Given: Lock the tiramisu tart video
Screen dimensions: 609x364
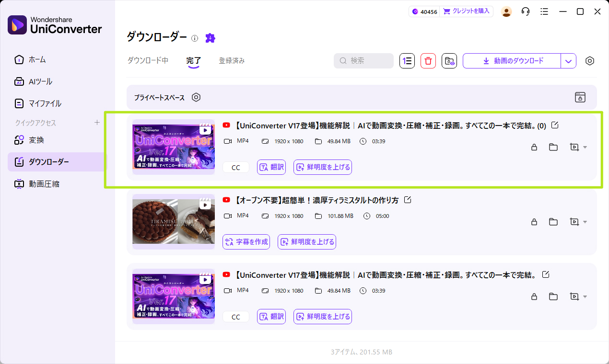Looking at the screenshot, I should (x=534, y=222).
